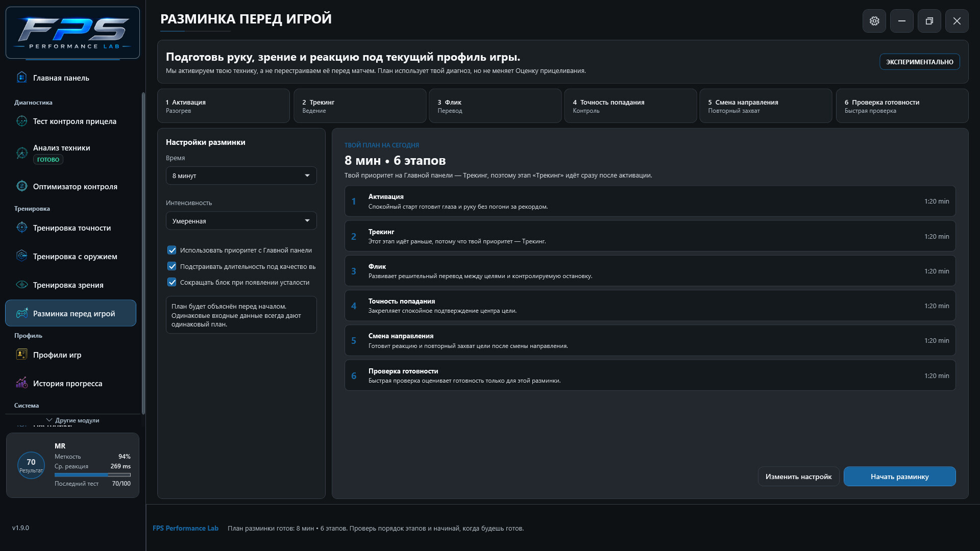Select the 5 Смена направления stage tab
The width and height of the screenshot is (980, 551).
tap(766, 106)
